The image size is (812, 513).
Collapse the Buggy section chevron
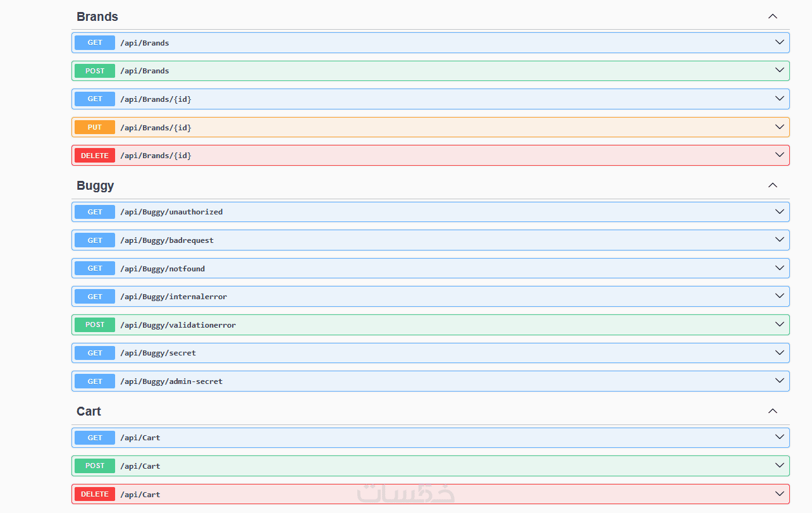[772, 185]
